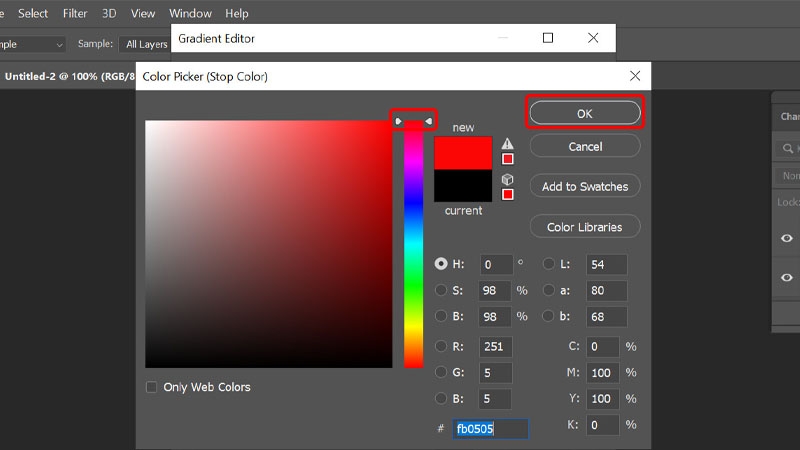Image resolution: width=800 pixels, height=450 pixels.
Task: Click the HSB brightness value field 98
Action: click(495, 316)
